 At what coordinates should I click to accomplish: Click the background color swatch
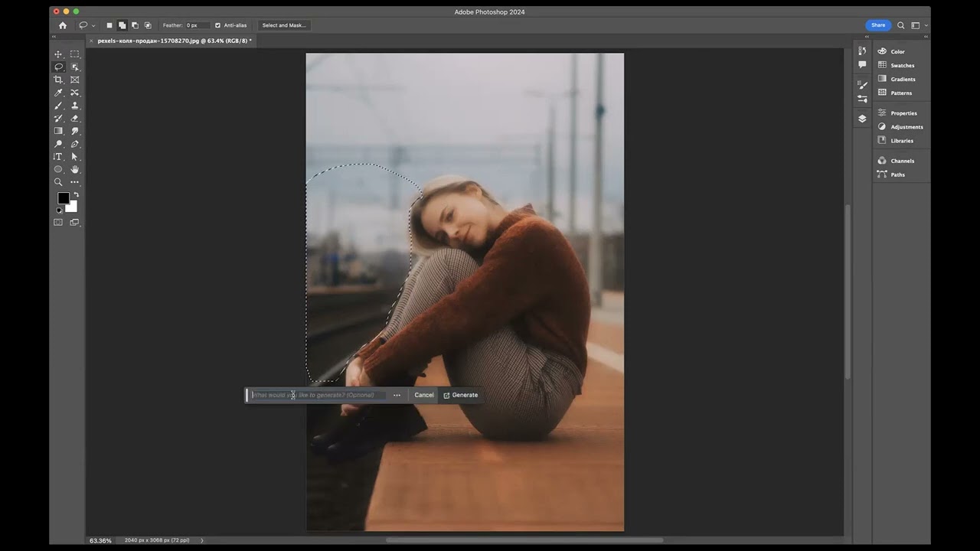click(x=72, y=207)
